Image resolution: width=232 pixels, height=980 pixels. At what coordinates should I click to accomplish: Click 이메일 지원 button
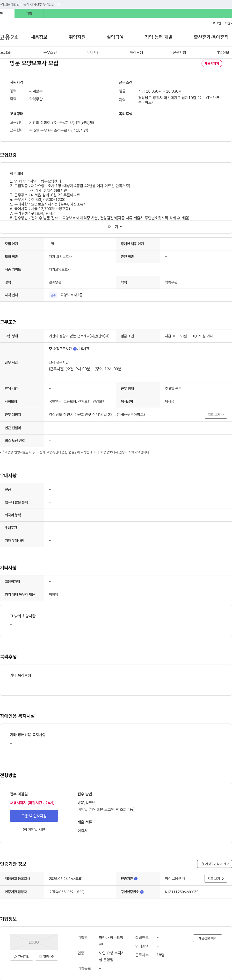point(34,829)
